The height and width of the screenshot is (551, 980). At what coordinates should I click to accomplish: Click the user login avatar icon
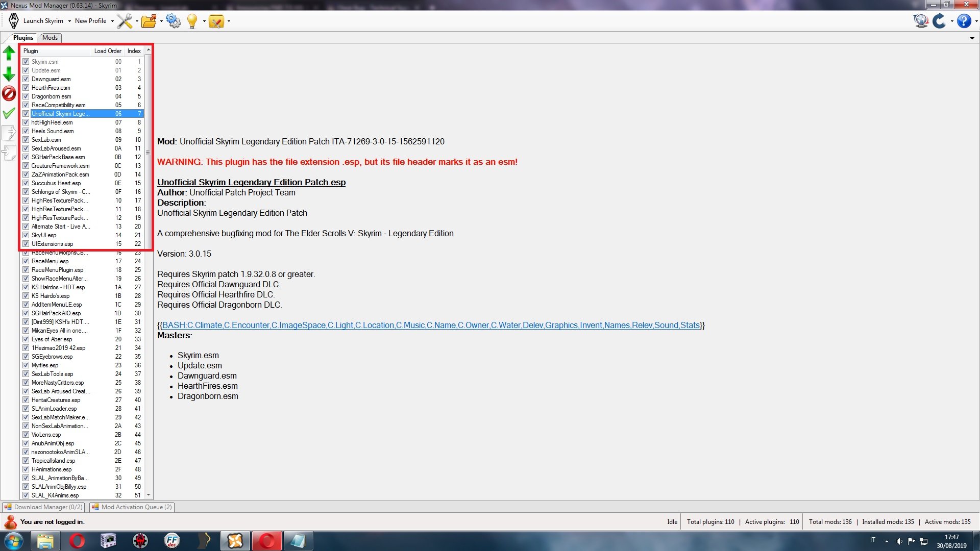(x=10, y=522)
